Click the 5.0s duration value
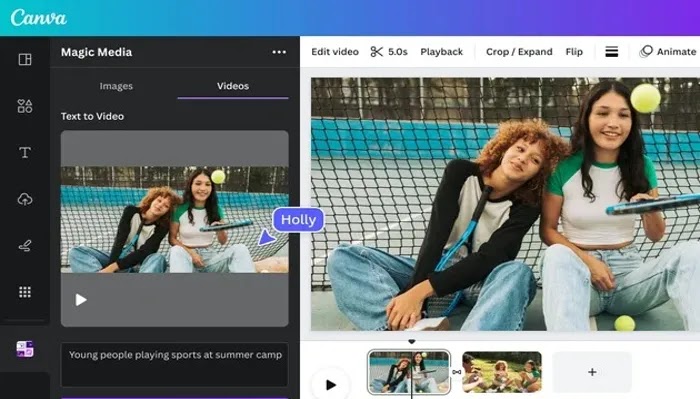 398,52
